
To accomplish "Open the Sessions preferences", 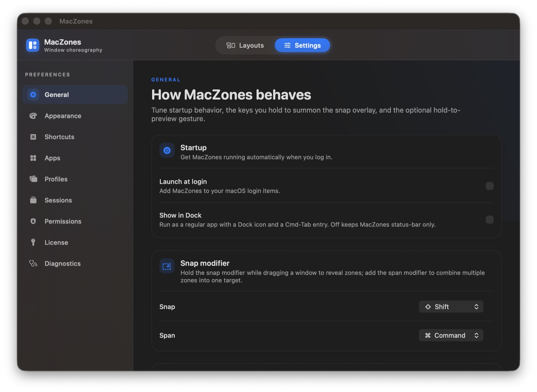I will [x=75, y=200].
